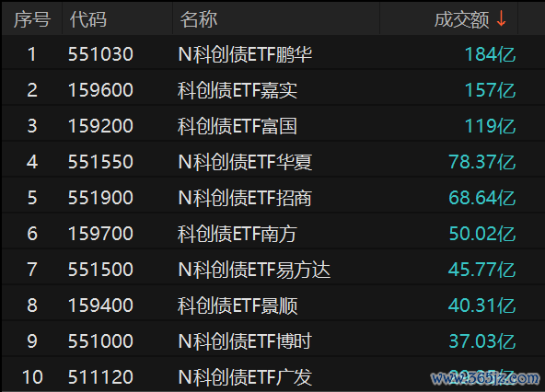
Task: Click fund code 551000
Action: pos(100,341)
